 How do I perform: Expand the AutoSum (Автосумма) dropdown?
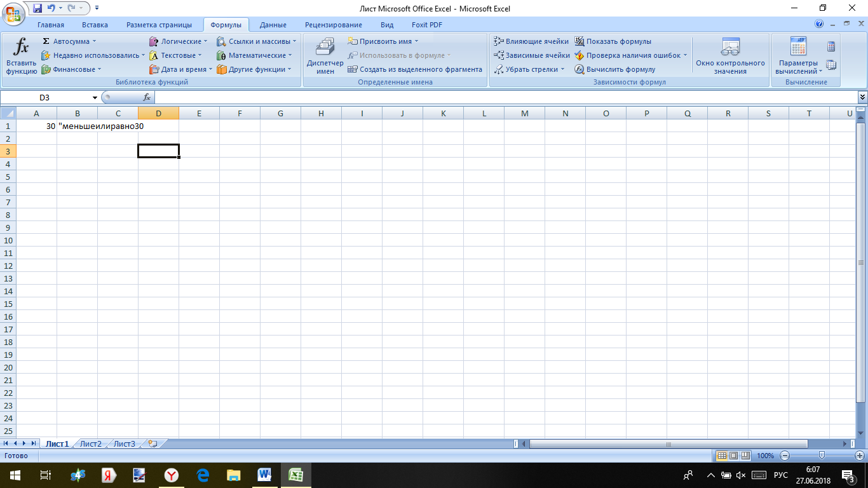[x=94, y=41]
